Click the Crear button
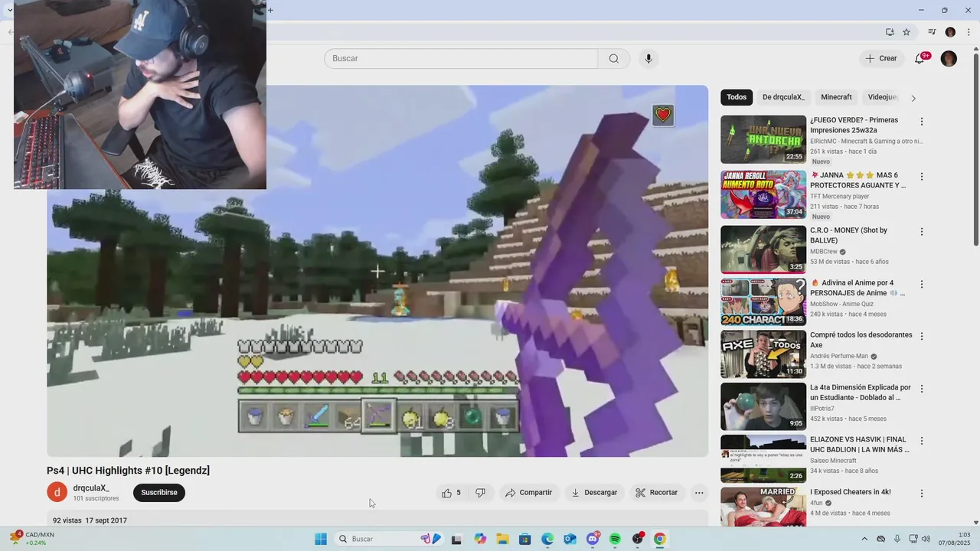Viewport: 980px width, 551px height. coord(881,58)
